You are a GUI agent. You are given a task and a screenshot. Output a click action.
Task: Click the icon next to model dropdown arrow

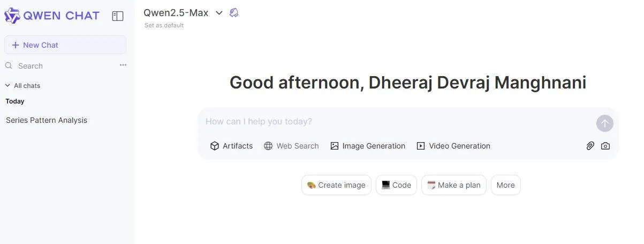pyautogui.click(x=234, y=13)
